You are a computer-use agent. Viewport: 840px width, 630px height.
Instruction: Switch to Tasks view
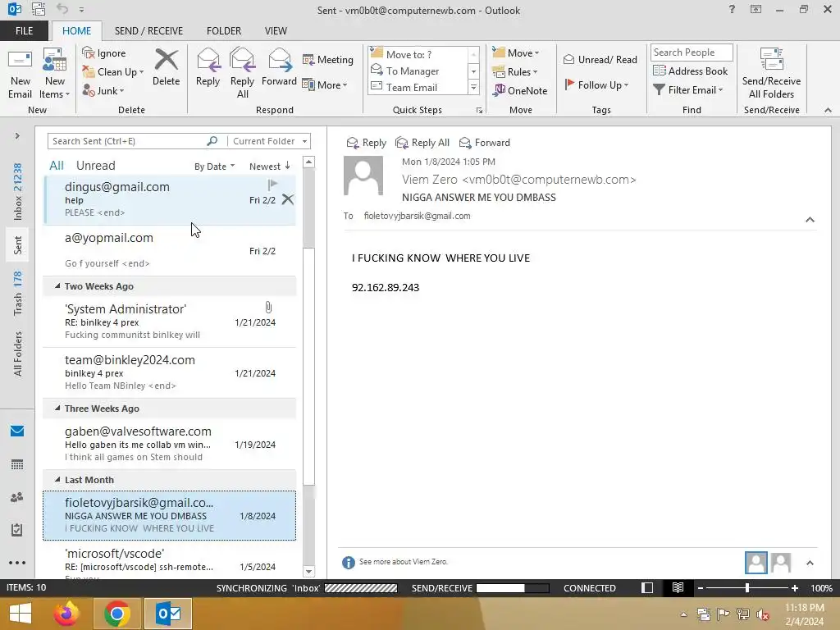pyautogui.click(x=17, y=530)
